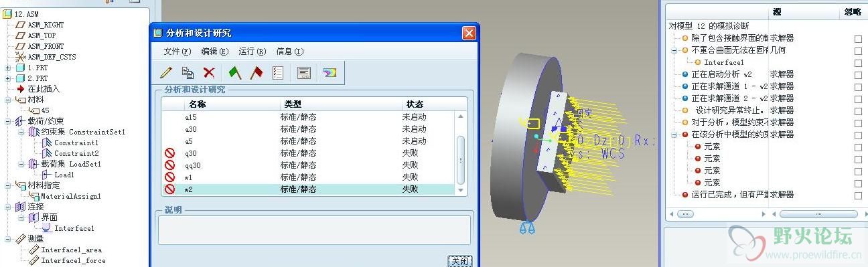Viewport: 868px width, 267px height.
Task: Start run with the green flag icon
Action: pos(234,72)
